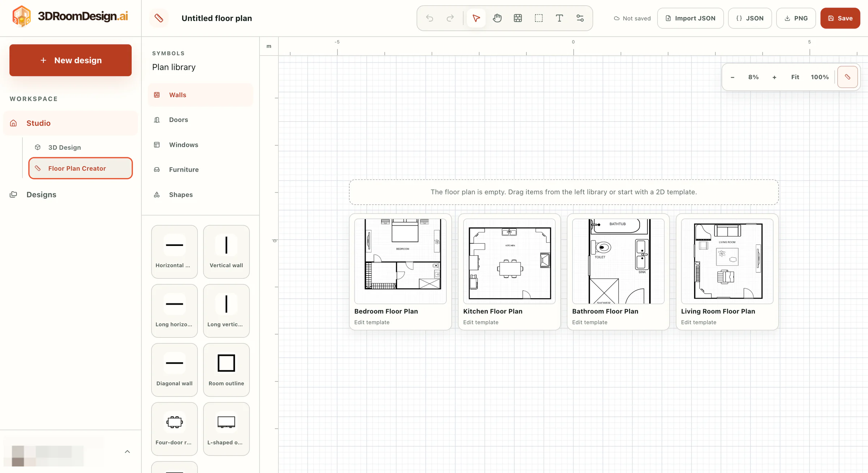Click the Fit zoom button
Screen dimensions: 868x473
[x=795, y=77]
